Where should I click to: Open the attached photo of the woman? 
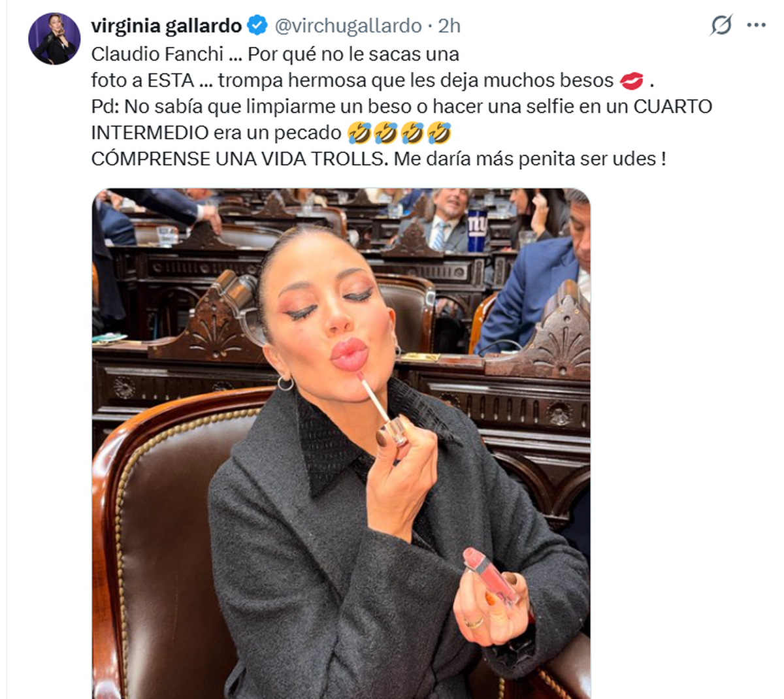pyautogui.click(x=341, y=444)
